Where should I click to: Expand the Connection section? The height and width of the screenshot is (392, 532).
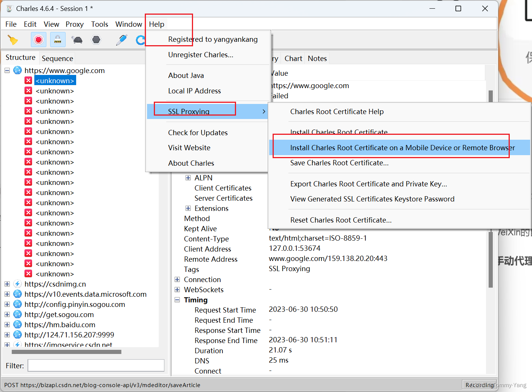(177, 279)
